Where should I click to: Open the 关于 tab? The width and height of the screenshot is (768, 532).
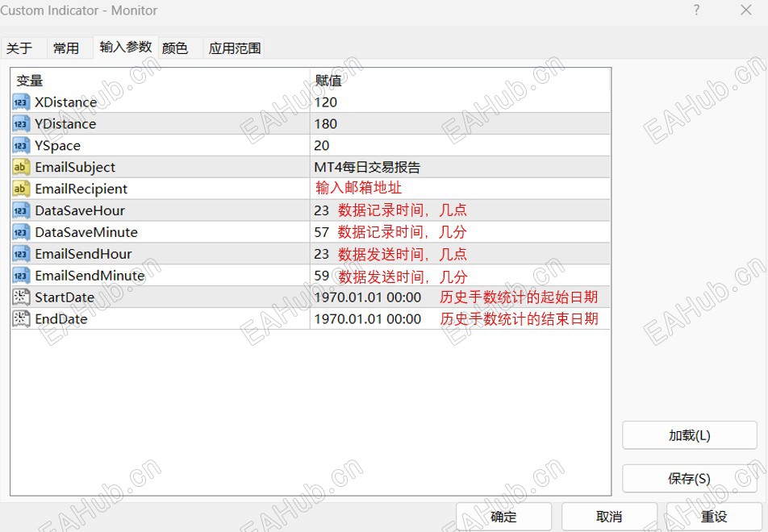(20, 48)
